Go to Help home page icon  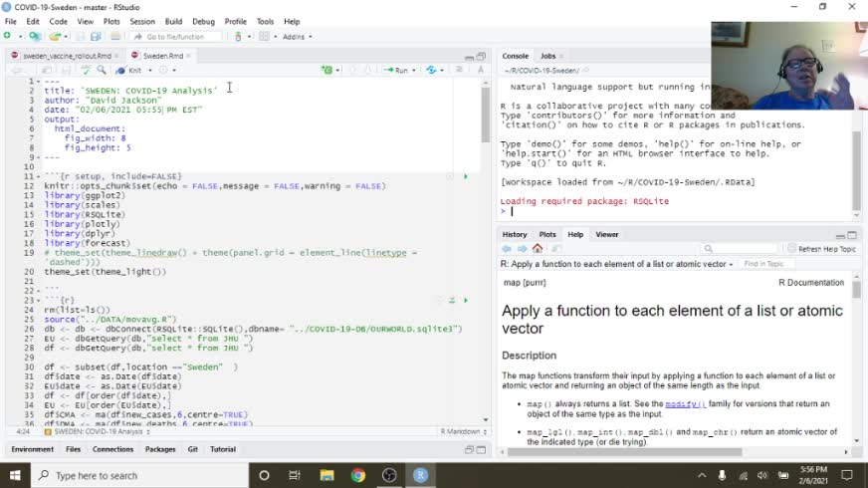click(538, 249)
